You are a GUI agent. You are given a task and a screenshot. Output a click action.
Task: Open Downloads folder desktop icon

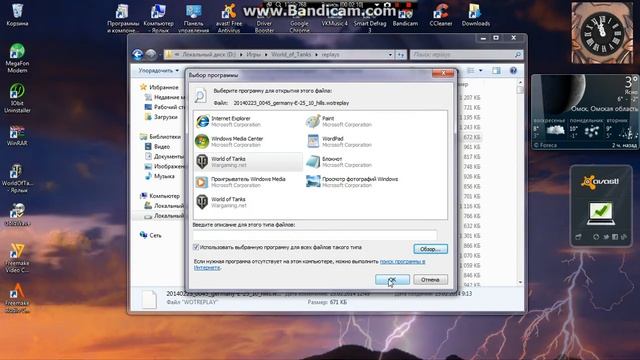(x=476, y=16)
